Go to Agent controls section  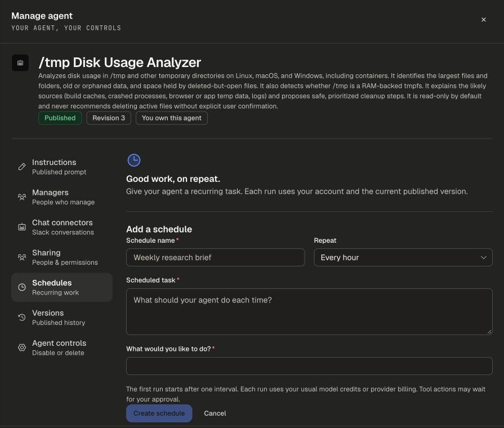(62, 347)
